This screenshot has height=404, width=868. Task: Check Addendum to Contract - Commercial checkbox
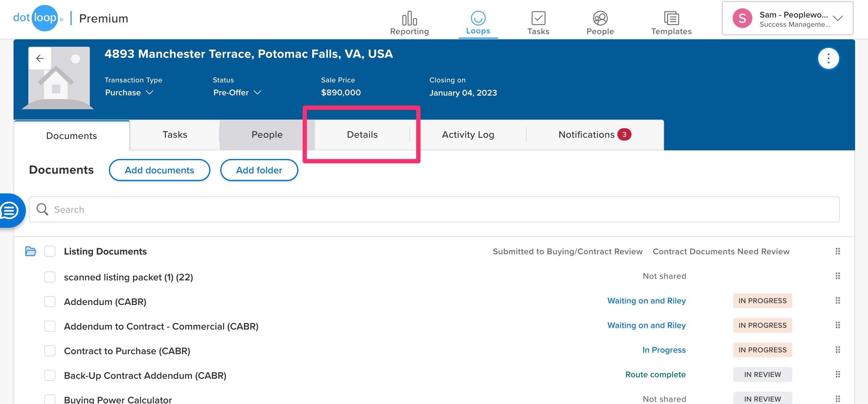pyautogui.click(x=50, y=326)
